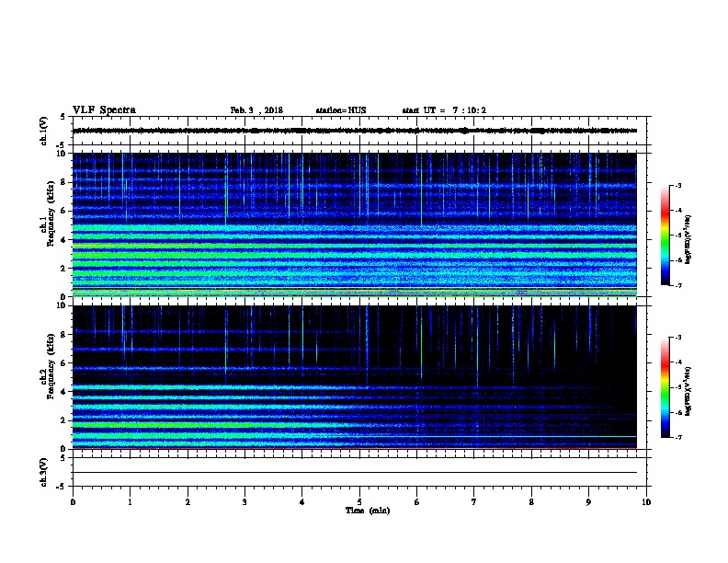Click inside the ch.2 spectrogram panel
The image size is (728, 563).
[x=355, y=377]
